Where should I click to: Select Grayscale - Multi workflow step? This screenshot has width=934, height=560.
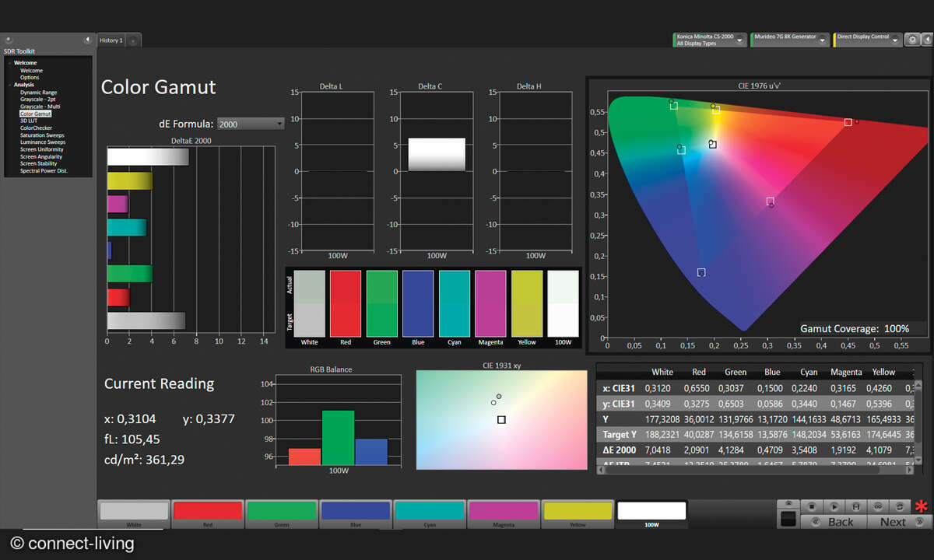40,107
